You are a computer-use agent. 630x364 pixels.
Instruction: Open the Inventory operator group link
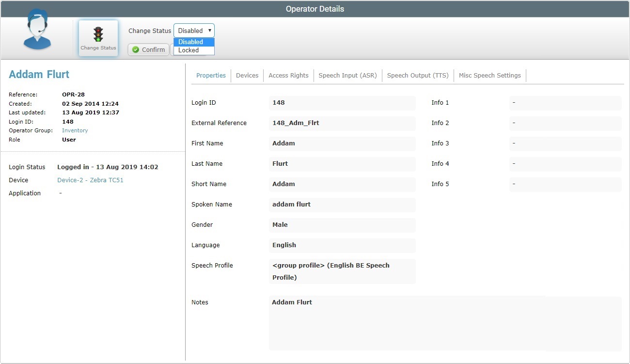pos(75,131)
